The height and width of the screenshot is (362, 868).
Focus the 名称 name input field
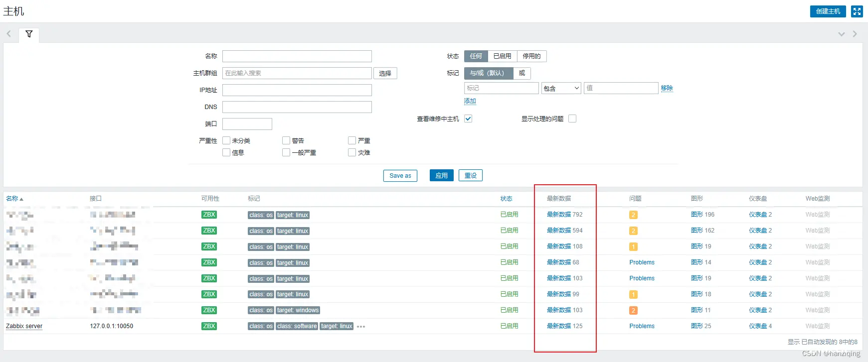[297, 56]
